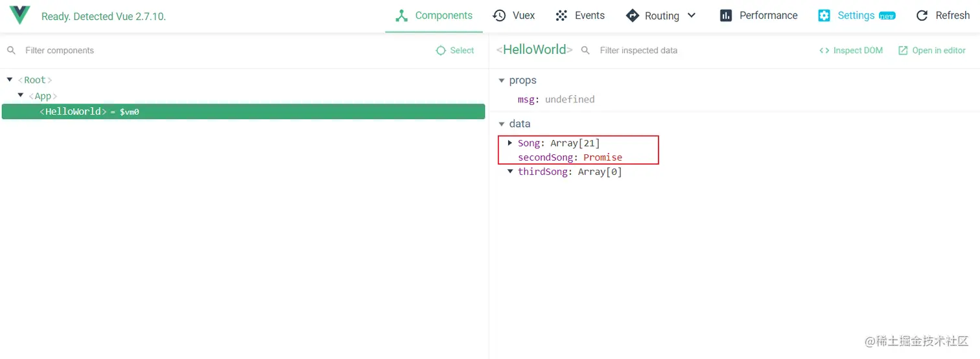The width and height of the screenshot is (980, 359).
Task: Open the Components tab
Action: 434,16
